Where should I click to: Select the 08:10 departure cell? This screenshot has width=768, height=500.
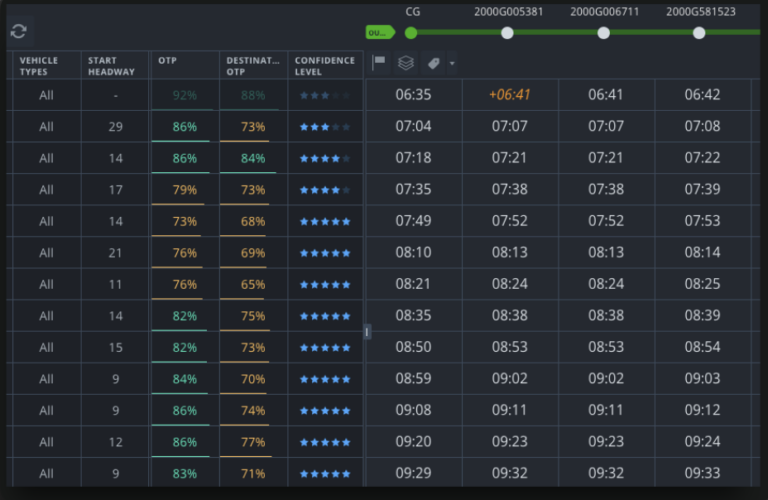click(413, 252)
